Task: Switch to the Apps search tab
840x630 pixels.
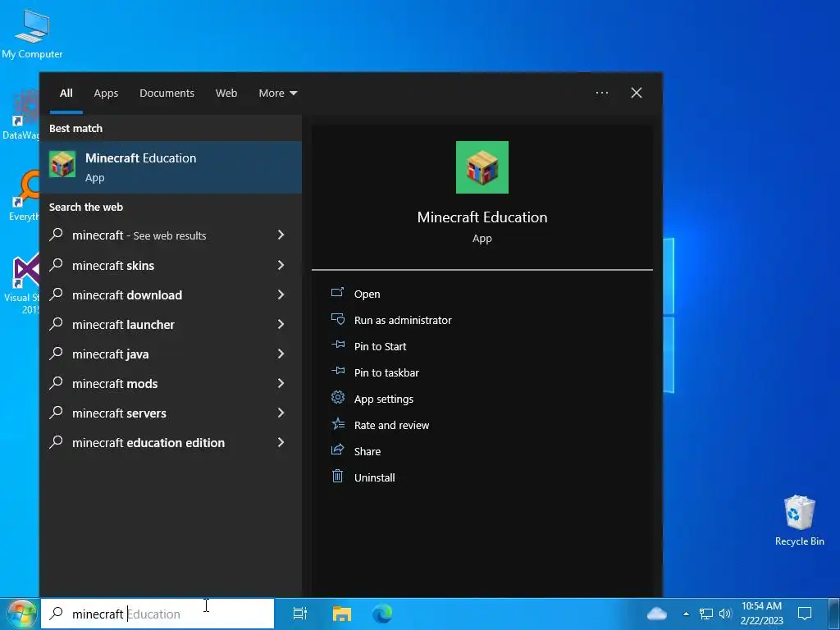Action: (106, 94)
